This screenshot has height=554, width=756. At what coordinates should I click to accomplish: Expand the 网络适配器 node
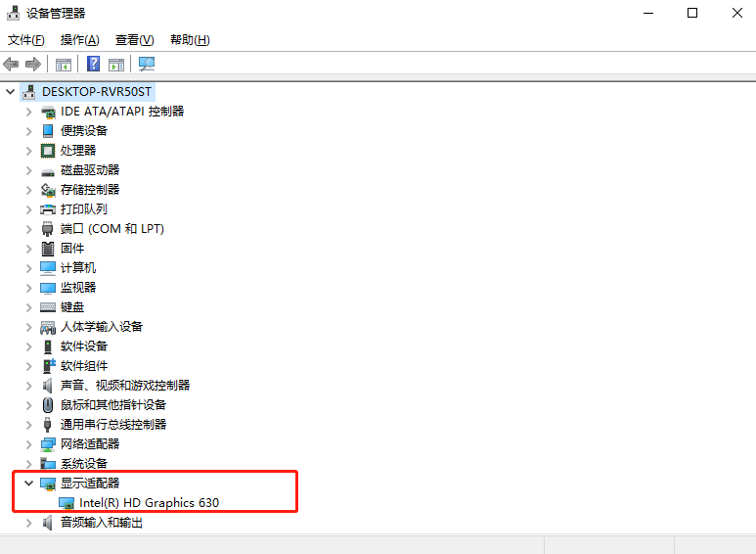(29, 444)
